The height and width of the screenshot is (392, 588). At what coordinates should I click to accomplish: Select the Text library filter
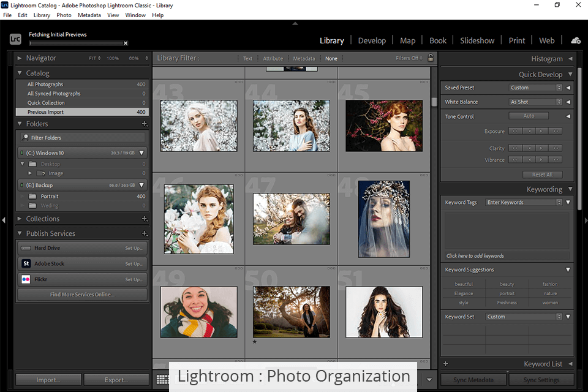247,59
